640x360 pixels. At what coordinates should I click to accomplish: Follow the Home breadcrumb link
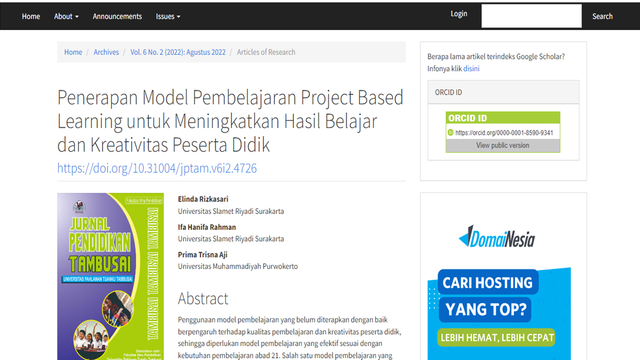click(73, 52)
